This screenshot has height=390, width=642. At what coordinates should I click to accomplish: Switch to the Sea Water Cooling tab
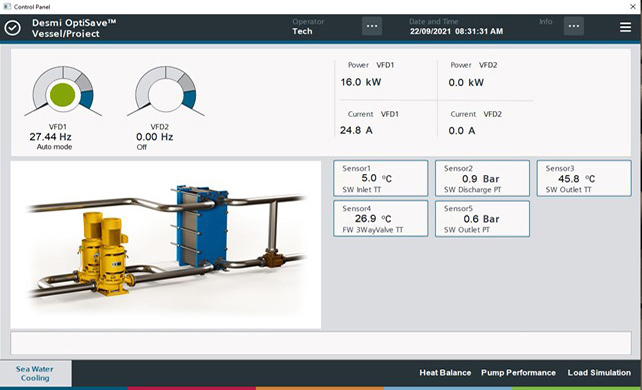pos(35,373)
